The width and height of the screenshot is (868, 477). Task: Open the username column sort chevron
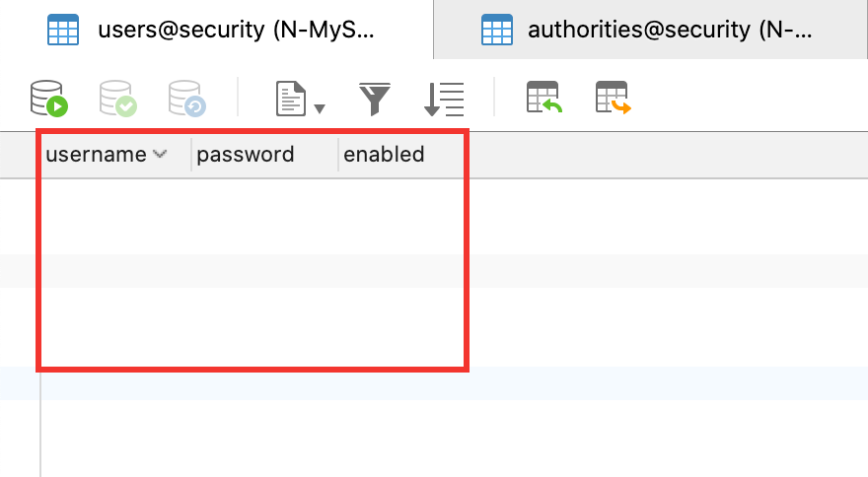point(160,154)
